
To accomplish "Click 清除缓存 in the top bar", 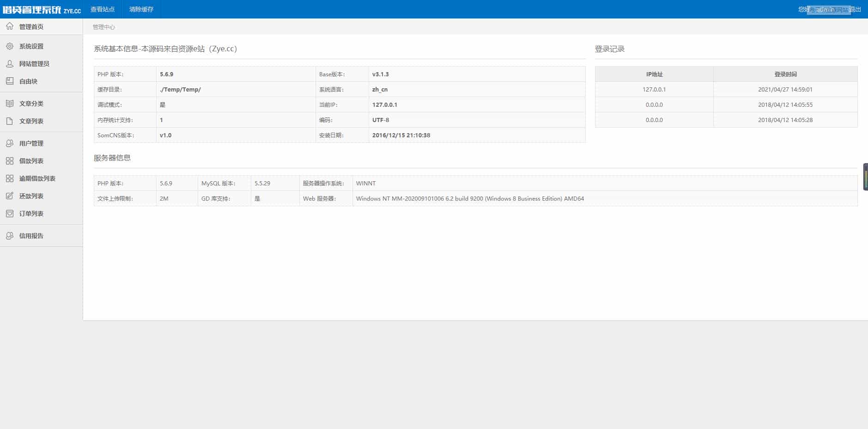I will 141,9.
